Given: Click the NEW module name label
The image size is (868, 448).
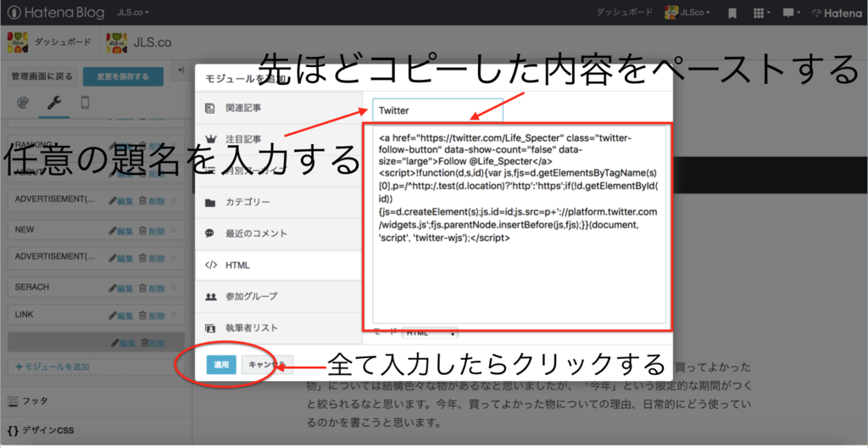Looking at the screenshot, I should click(x=25, y=229).
